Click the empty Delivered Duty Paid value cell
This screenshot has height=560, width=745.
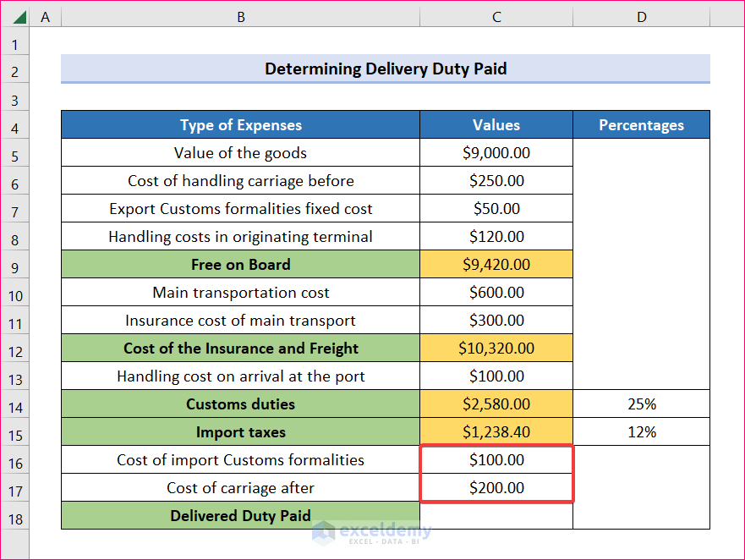[496, 516]
